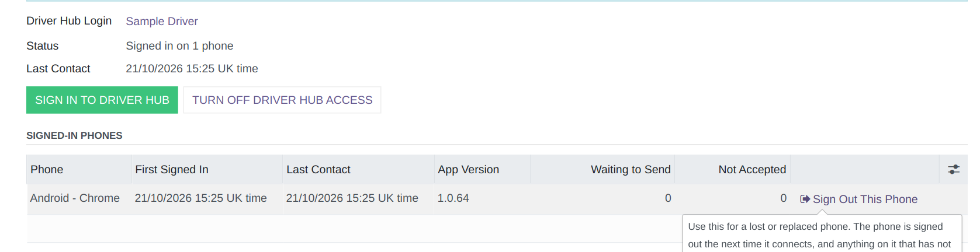Screen dimensions: 980x252
Task: Sort by table's Last Contact column header
Action: (358, 170)
